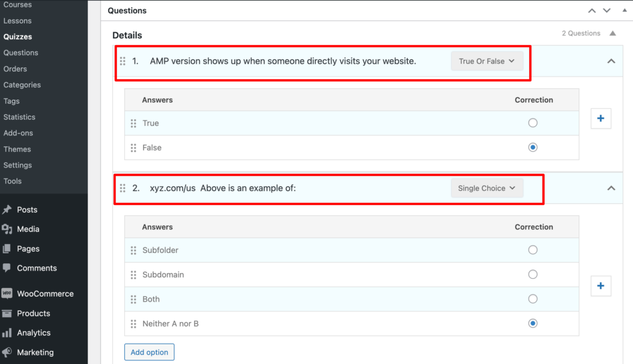The width and height of the screenshot is (633, 364).
Task: Collapse question 1 with its chevron
Action: (x=611, y=61)
